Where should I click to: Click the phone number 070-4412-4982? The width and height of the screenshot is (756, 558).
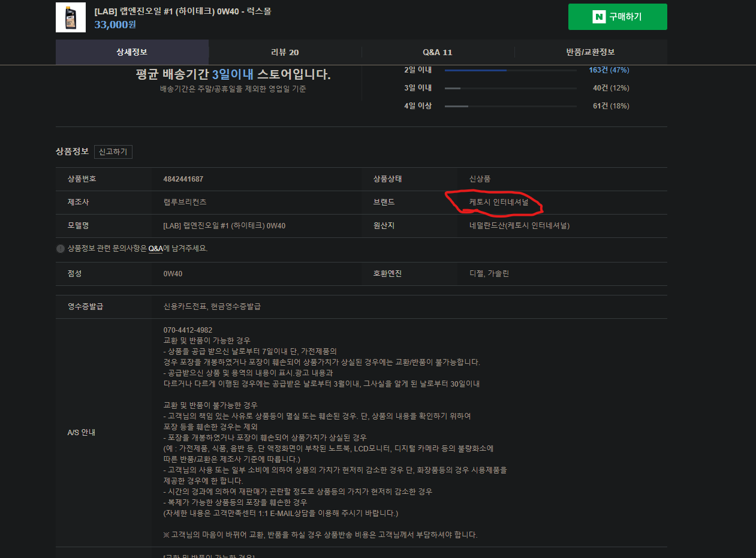tap(188, 330)
